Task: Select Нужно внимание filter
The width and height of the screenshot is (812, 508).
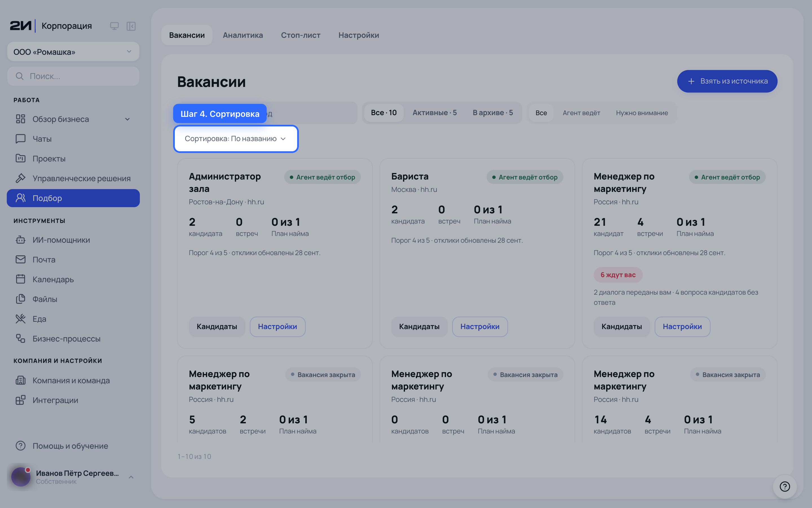Action: (x=641, y=113)
